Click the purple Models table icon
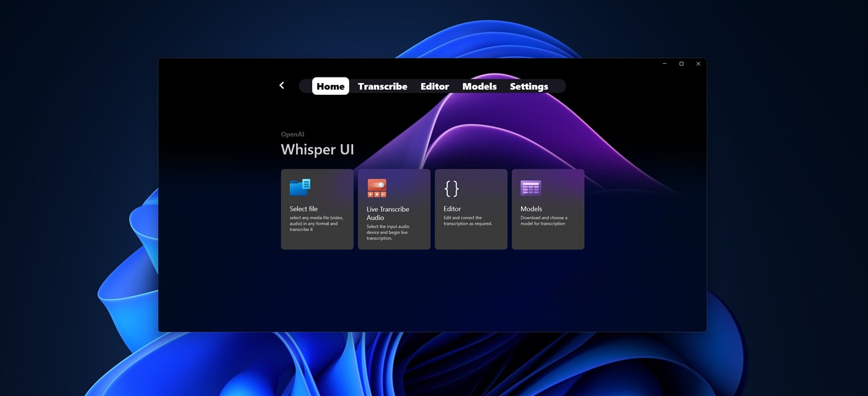 pyautogui.click(x=531, y=188)
